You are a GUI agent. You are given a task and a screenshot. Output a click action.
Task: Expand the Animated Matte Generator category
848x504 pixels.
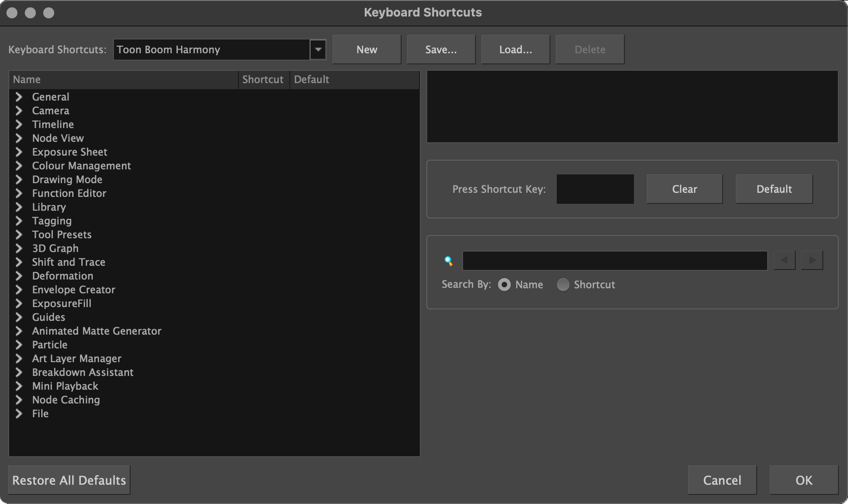point(19,331)
